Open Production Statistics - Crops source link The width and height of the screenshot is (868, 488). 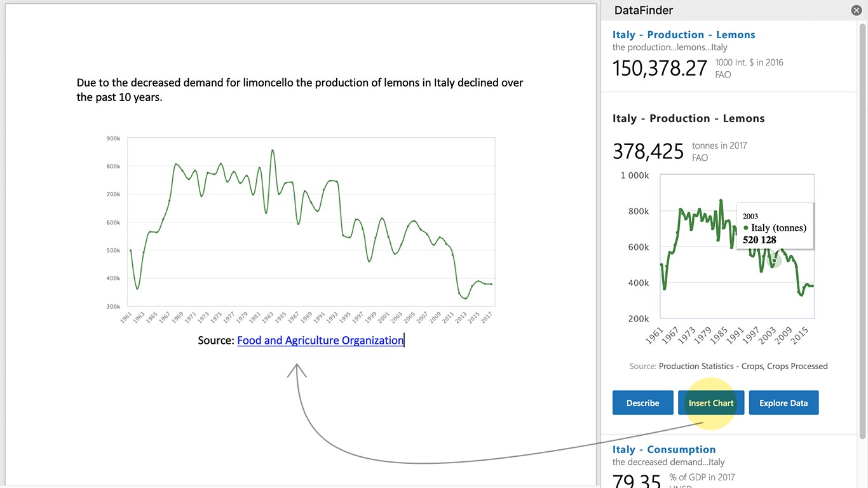[743, 366]
